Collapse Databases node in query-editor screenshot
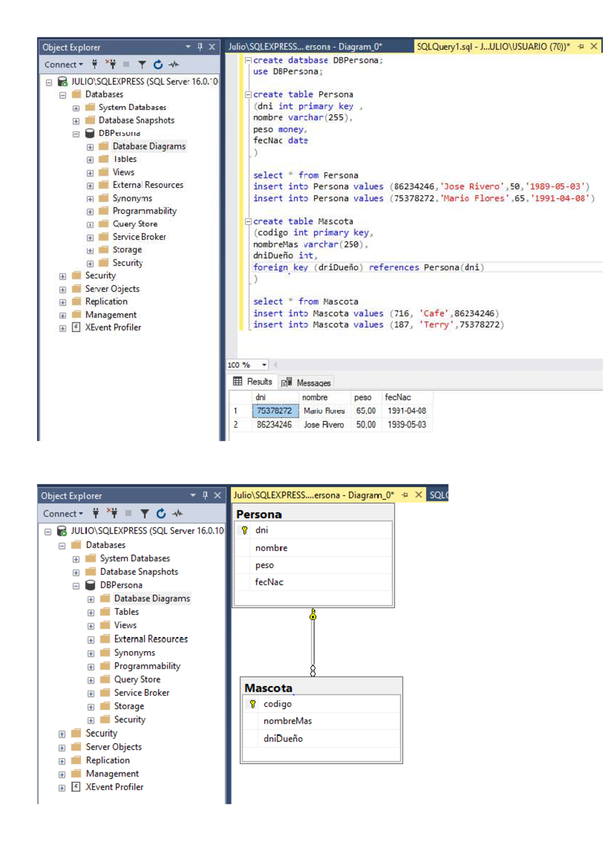 (62, 95)
